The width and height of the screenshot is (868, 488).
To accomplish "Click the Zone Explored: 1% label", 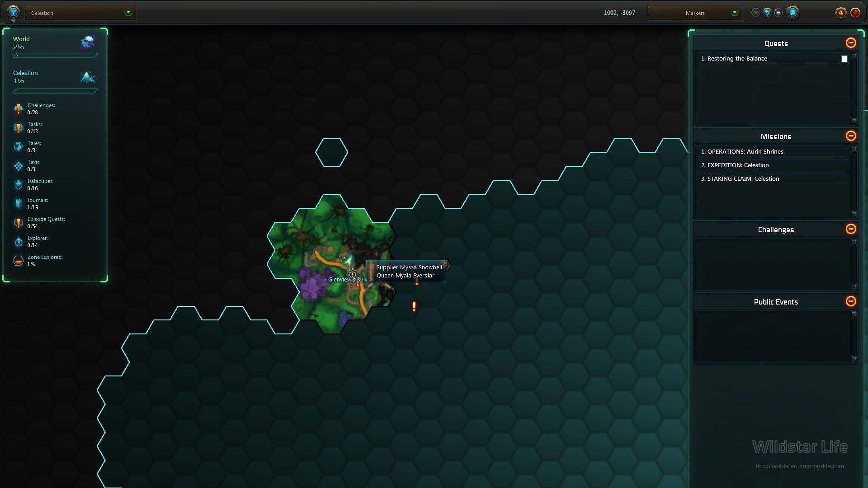I will click(45, 261).
